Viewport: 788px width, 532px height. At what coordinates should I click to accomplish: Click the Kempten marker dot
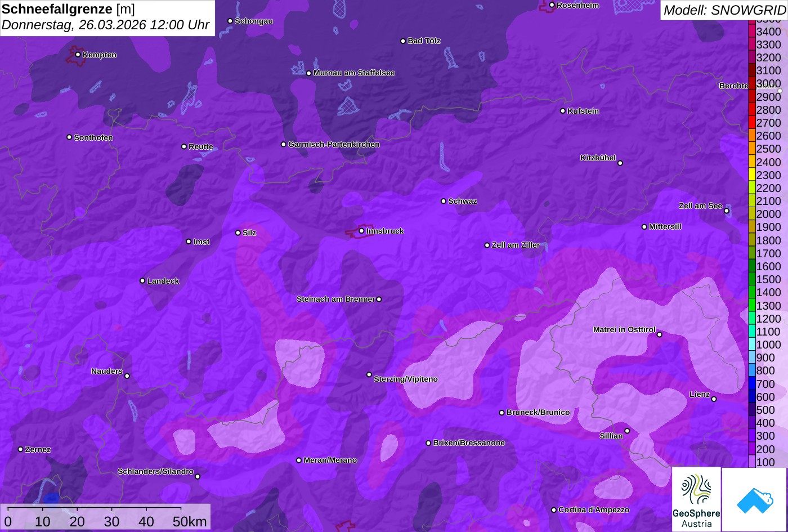click(x=78, y=55)
